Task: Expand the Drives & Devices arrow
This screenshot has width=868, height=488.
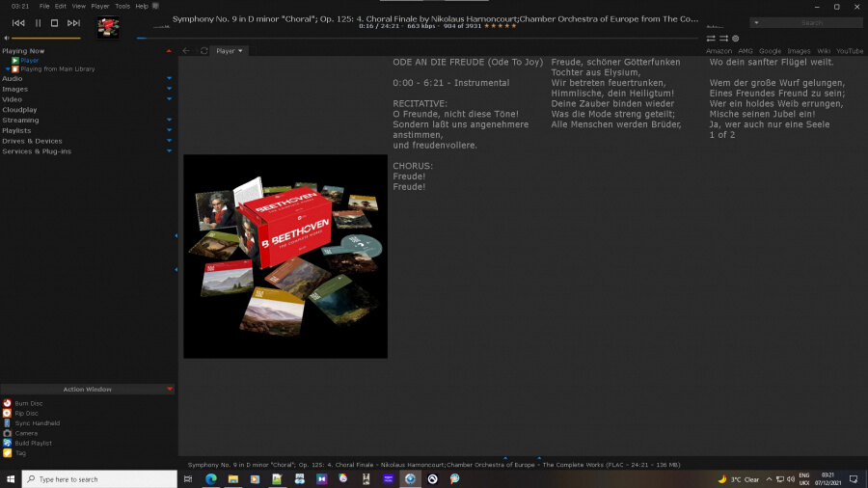Action: [x=169, y=141]
